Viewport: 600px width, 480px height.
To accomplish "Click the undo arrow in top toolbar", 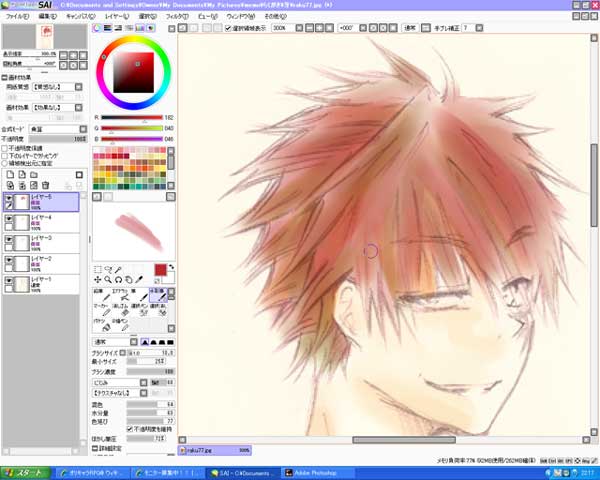I will coord(183,28).
